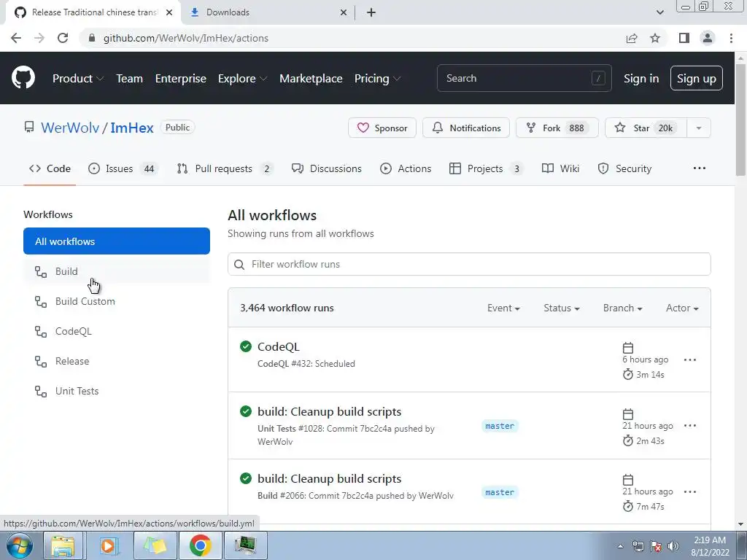Open the Event filter dropdown
747x560 pixels.
point(503,308)
